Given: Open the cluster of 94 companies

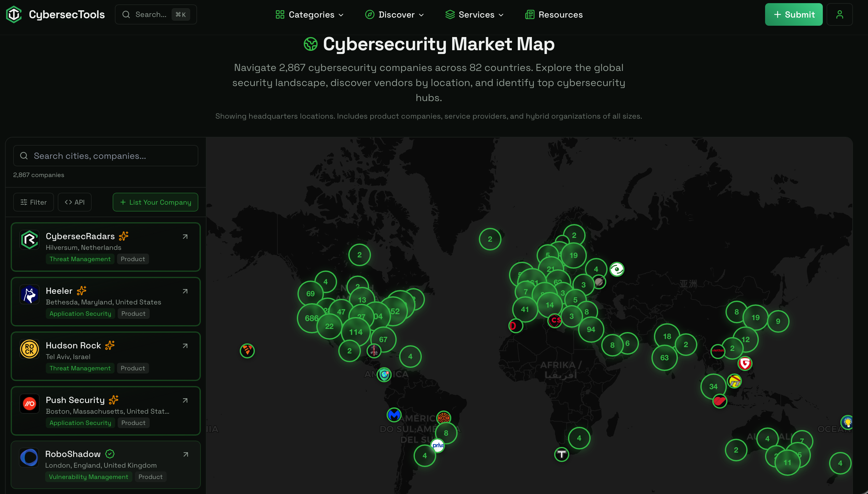Looking at the screenshot, I should point(591,330).
